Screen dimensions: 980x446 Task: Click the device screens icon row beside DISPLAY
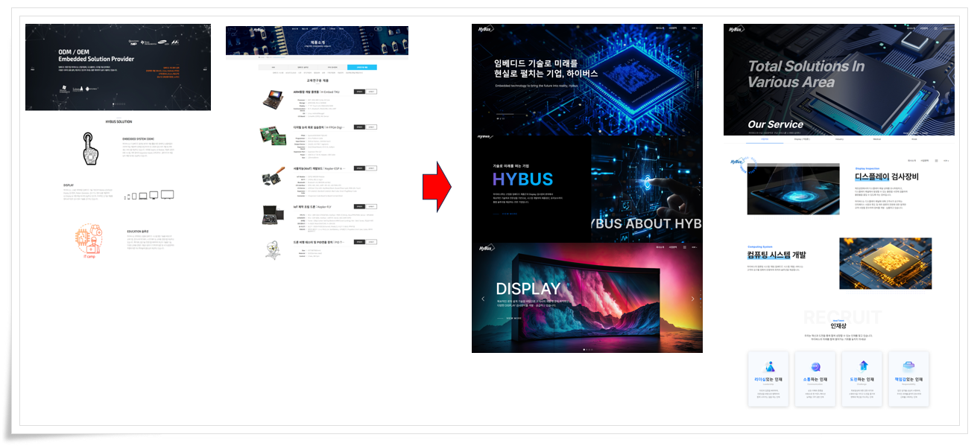pos(149,194)
